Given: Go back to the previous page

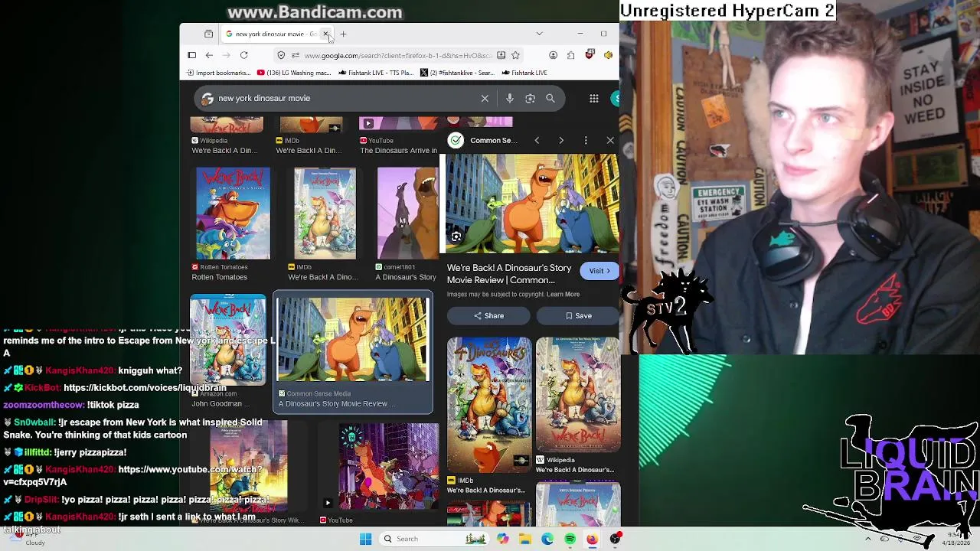Looking at the screenshot, I should [x=209, y=55].
